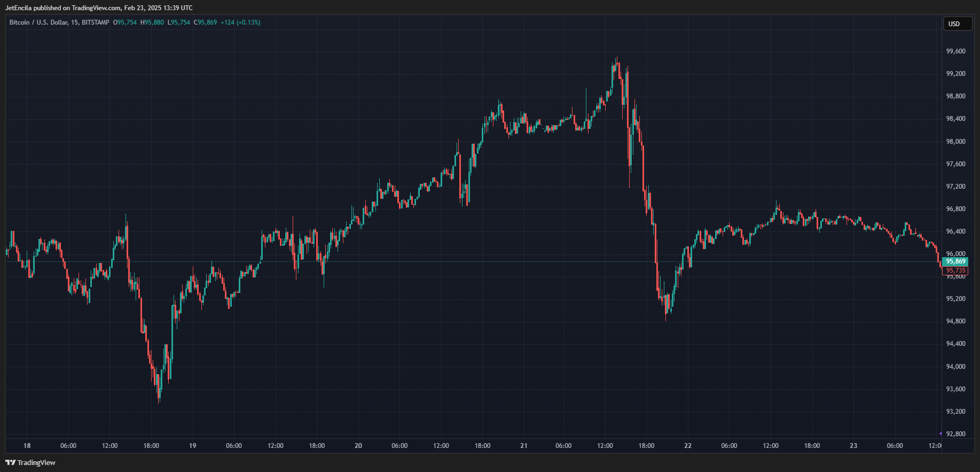
Task: Click date label 23 on time axis
Action: click(853, 446)
